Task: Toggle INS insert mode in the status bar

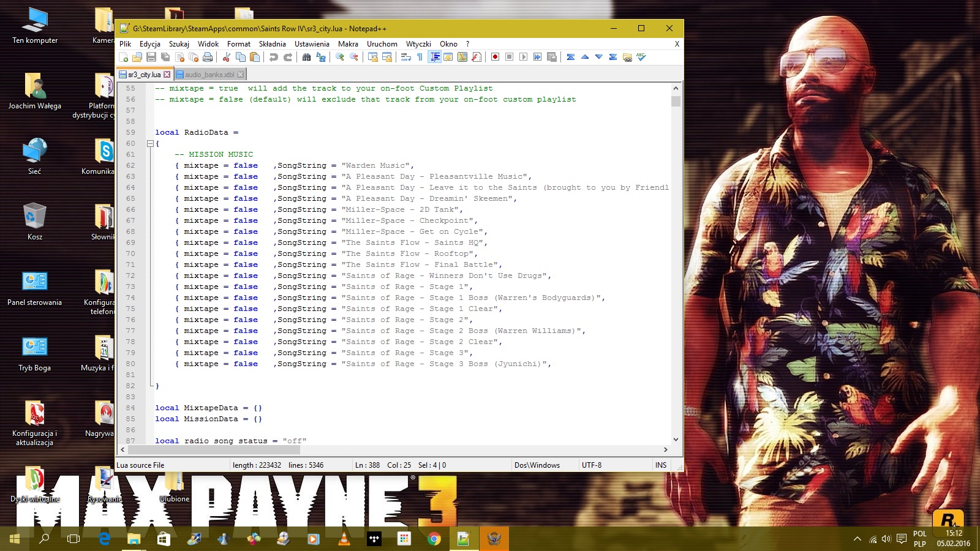Action: pyautogui.click(x=660, y=465)
